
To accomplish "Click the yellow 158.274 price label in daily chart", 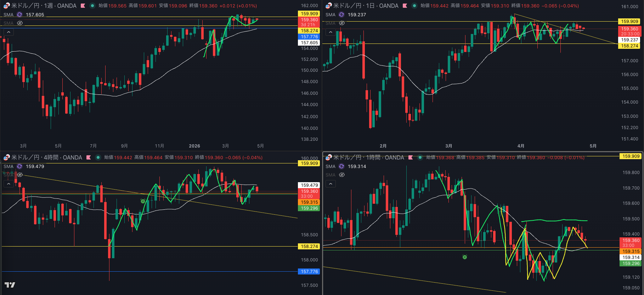I will click(629, 46).
